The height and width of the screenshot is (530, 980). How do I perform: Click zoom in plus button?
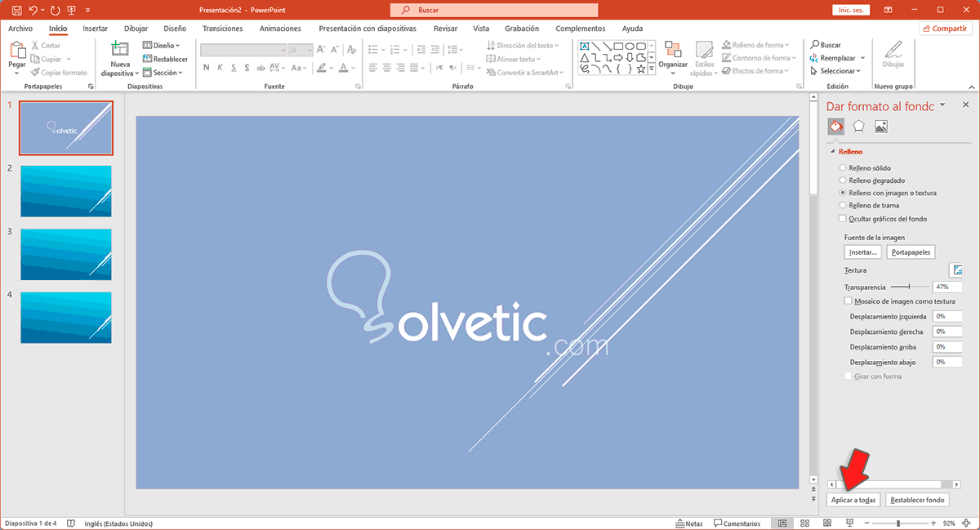(x=933, y=523)
